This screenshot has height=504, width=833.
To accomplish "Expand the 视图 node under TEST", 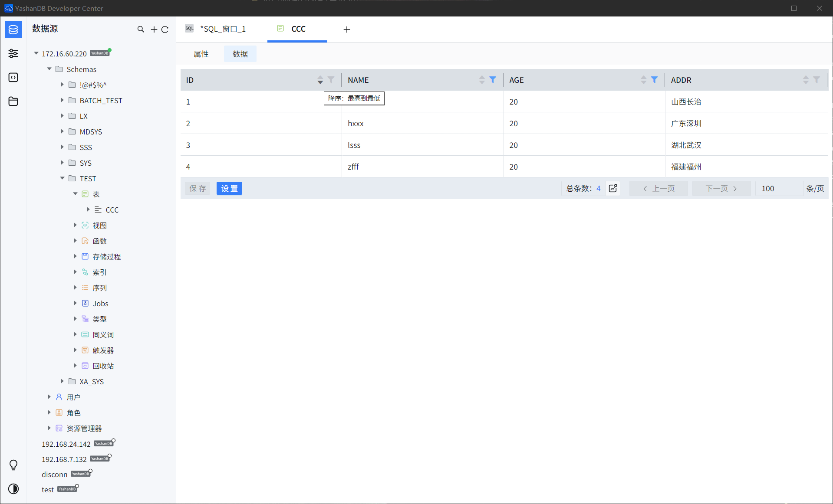I will (x=75, y=225).
